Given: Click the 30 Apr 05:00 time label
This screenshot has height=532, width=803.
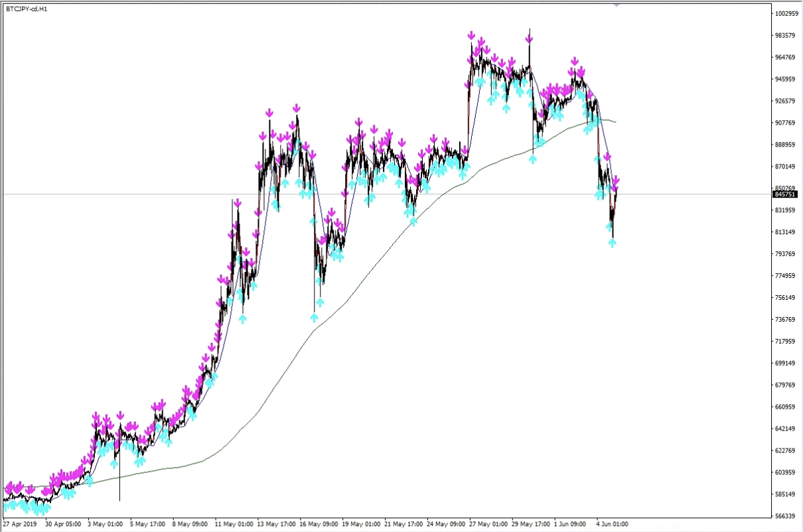Looking at the screenshot, I should click(x=63, y=525).
